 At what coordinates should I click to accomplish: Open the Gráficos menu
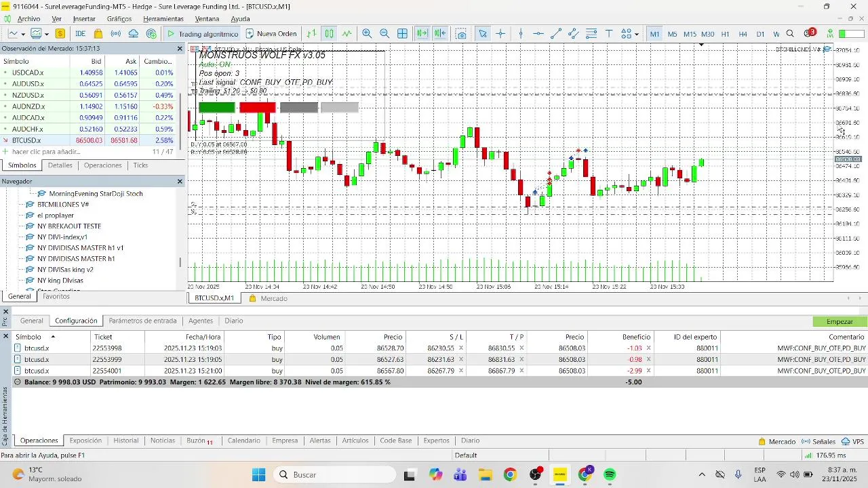(x=119, y=18)
